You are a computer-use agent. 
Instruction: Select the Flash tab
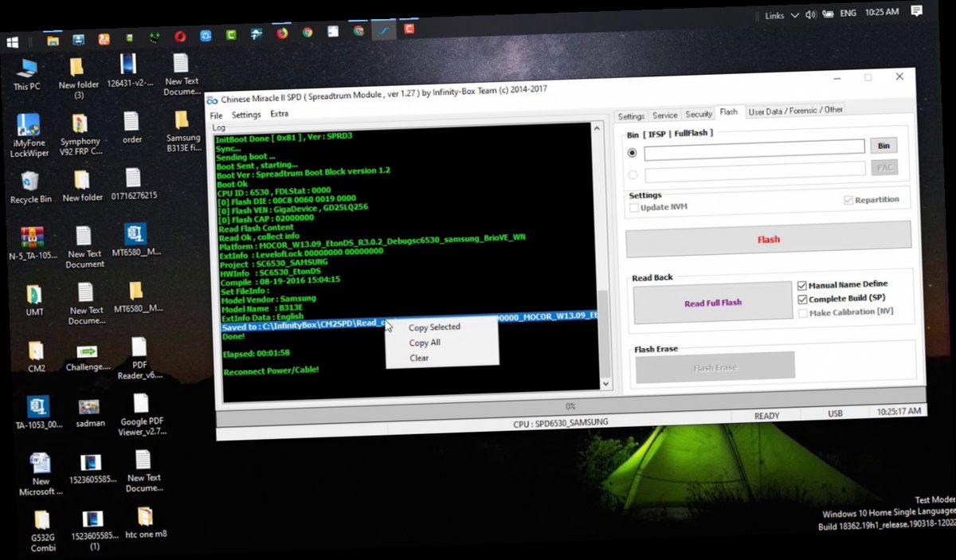click(x=728, y=112)
